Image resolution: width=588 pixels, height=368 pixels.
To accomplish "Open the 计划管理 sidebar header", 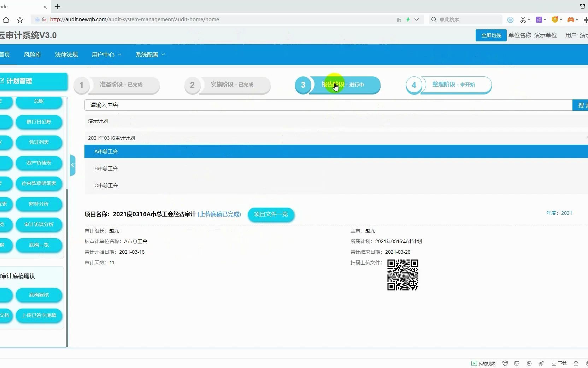I will point(34,81).
